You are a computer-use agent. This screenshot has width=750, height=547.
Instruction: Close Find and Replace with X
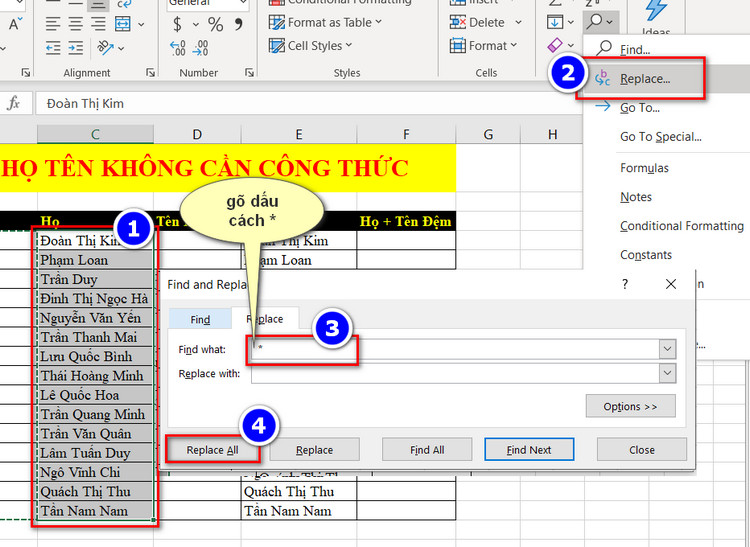[x=671, y=284]
